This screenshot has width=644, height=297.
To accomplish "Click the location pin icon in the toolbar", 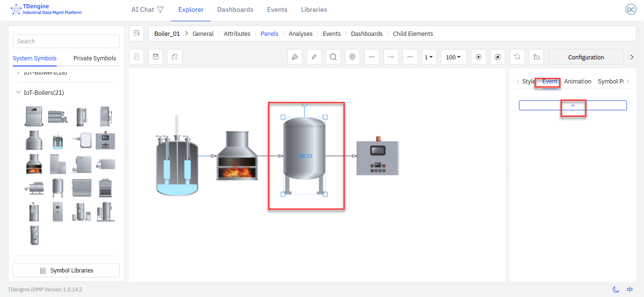I will [x=352, y=57].
